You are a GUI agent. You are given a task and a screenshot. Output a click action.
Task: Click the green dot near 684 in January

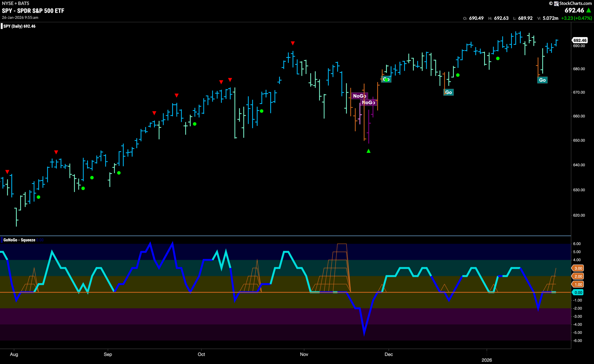[x=498, y=58]
